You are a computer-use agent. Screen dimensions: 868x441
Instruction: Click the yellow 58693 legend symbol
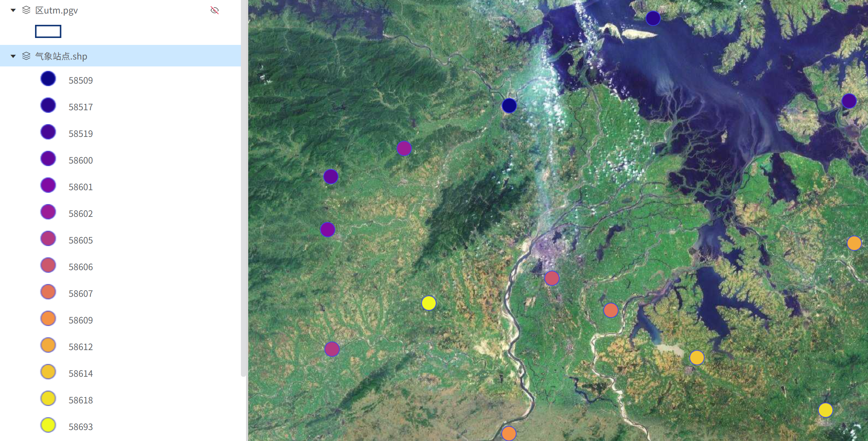point(48,425)
